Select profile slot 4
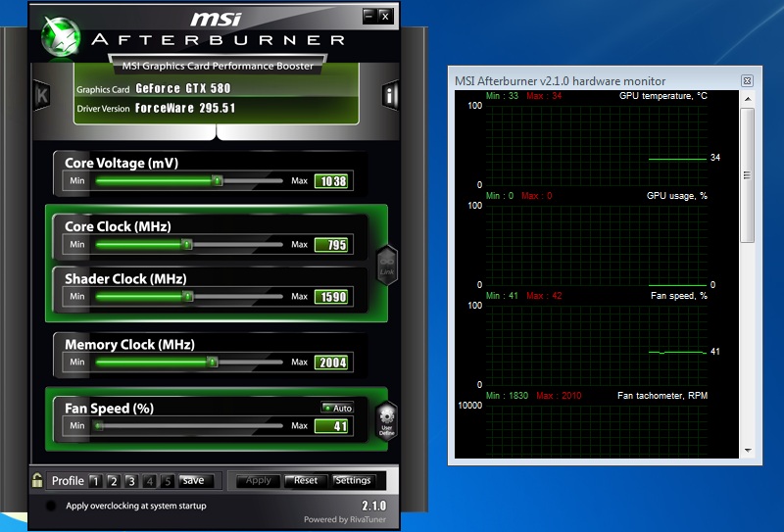The image size is (784, 532). [149, 481]
